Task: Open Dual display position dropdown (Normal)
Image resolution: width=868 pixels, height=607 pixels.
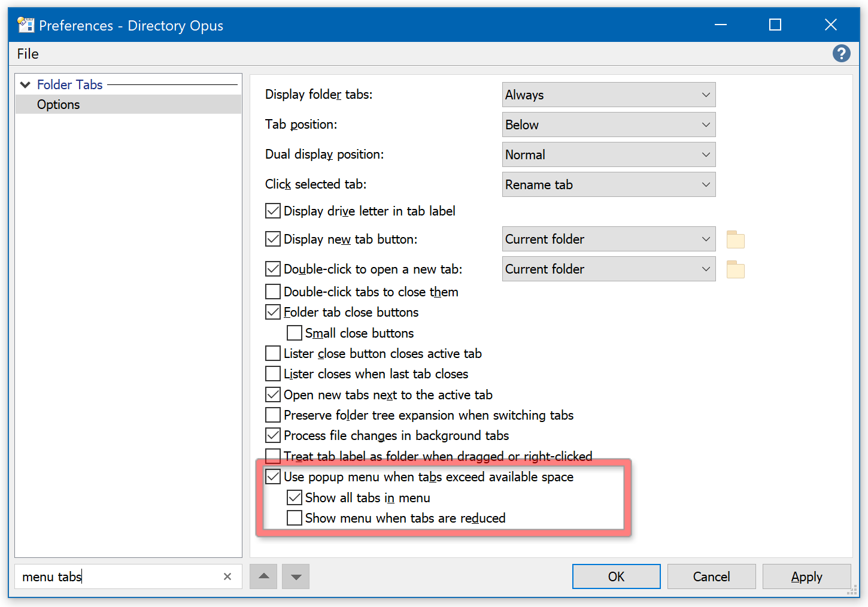Action: pos(609,154)
